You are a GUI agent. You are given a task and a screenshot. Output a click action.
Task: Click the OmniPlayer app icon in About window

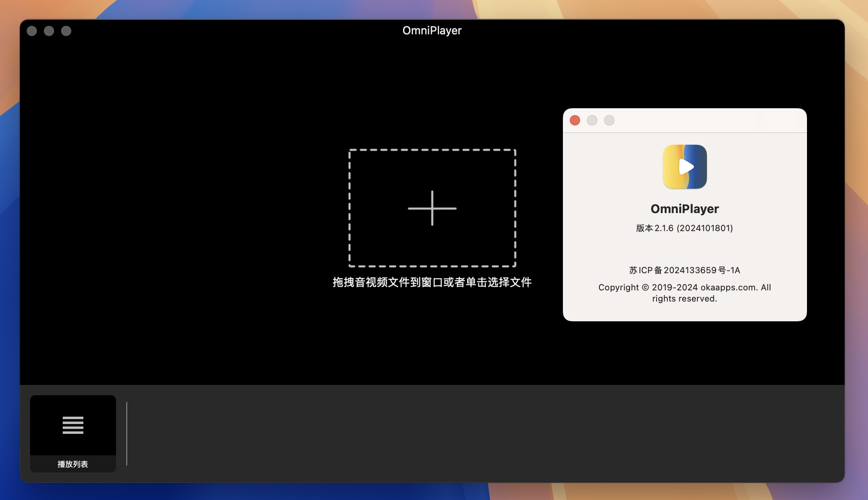click(x=685, y=167)
